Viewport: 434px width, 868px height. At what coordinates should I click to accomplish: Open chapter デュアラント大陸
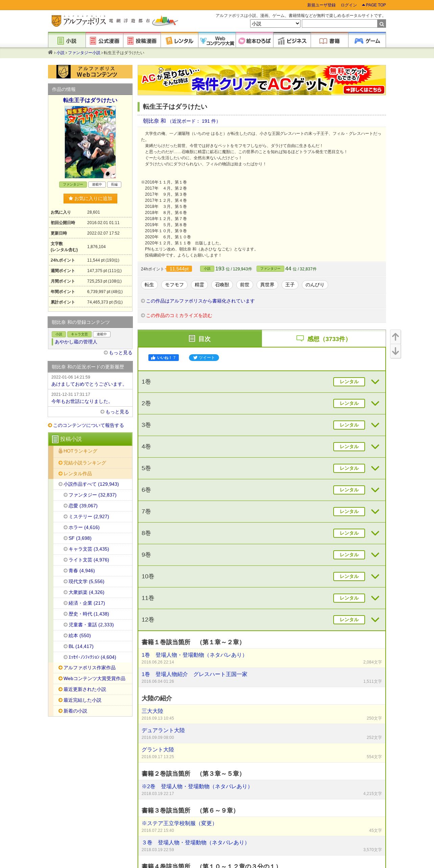(x=163, y=730)
